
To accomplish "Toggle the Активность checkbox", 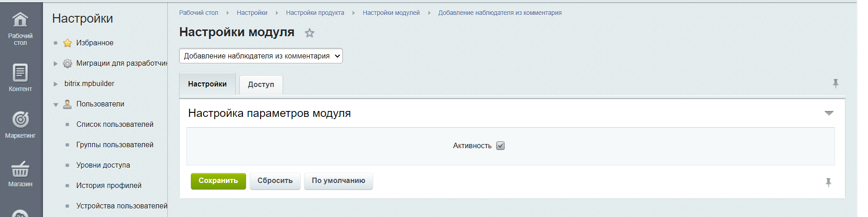I will pos(500,146).
